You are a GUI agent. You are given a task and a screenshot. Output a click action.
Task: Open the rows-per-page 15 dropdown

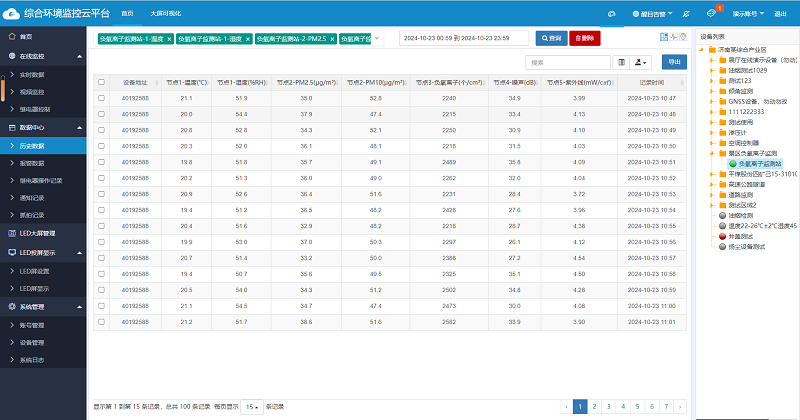(x=253, y=407)
